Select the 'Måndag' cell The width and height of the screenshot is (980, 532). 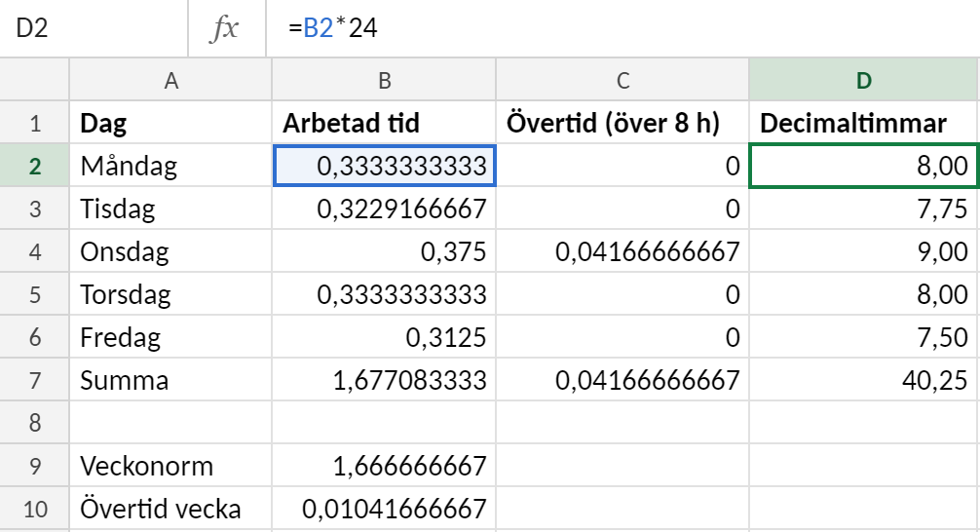[170, 166]
